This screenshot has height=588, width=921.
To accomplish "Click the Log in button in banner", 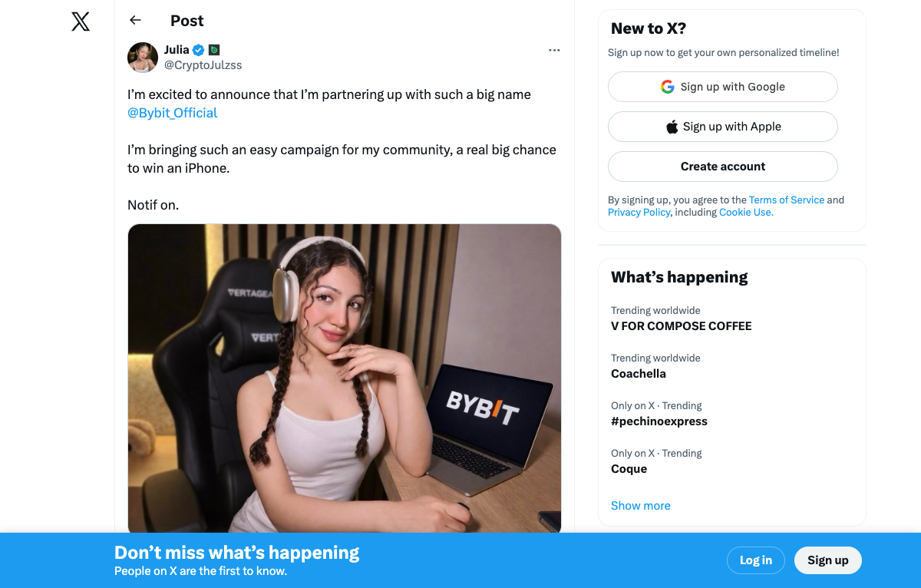I will (755, 560).
